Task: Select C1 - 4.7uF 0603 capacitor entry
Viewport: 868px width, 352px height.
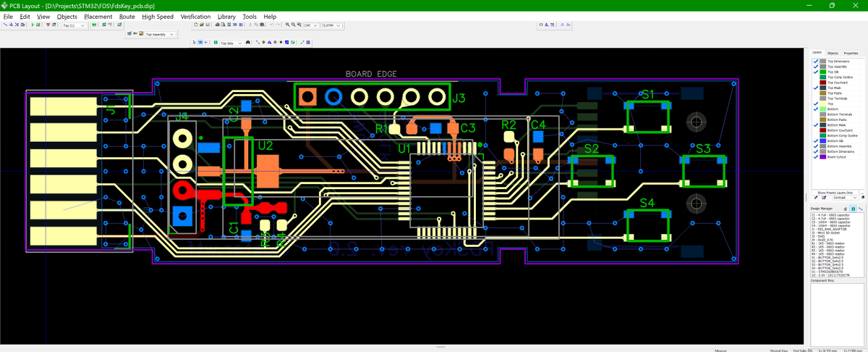Action: 830,215
